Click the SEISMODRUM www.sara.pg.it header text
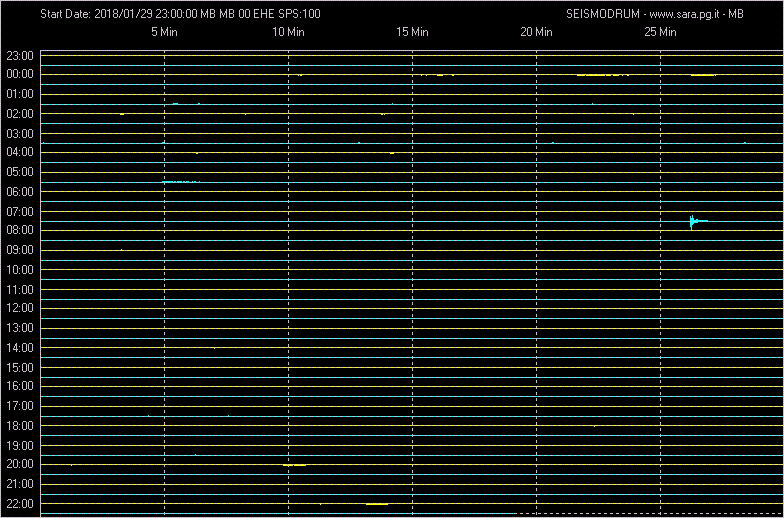 point(654,14)
